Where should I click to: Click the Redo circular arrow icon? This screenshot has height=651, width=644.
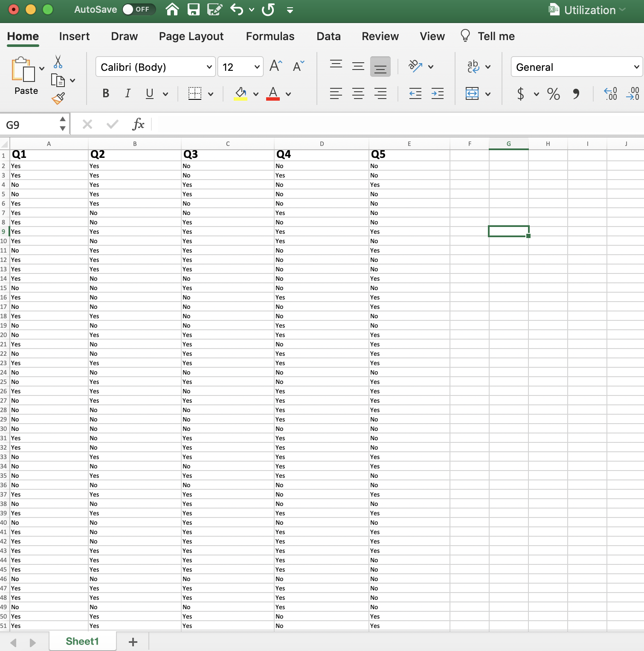tap(268, 9)
